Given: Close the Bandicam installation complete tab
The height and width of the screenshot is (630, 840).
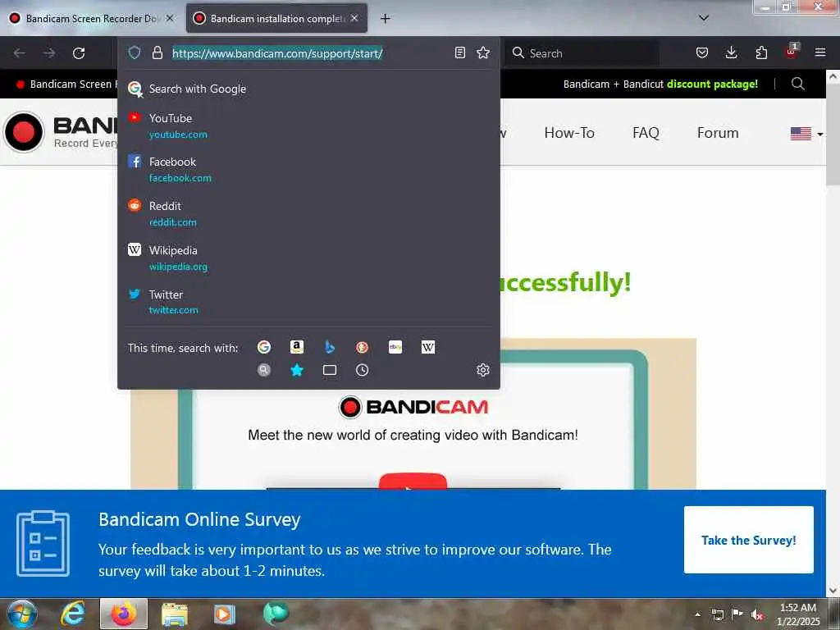Looking at the screenshot, I should pyautogui.click(x=354, y=18).
